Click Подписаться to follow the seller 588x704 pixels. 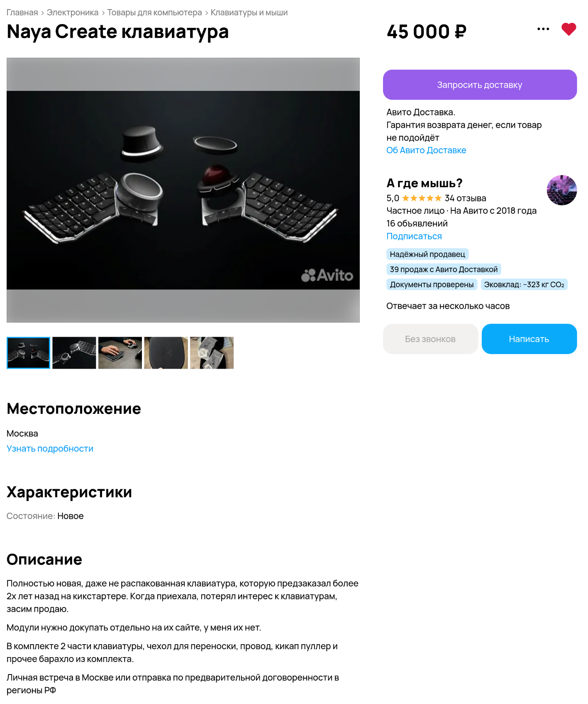(x=414, y=236)
